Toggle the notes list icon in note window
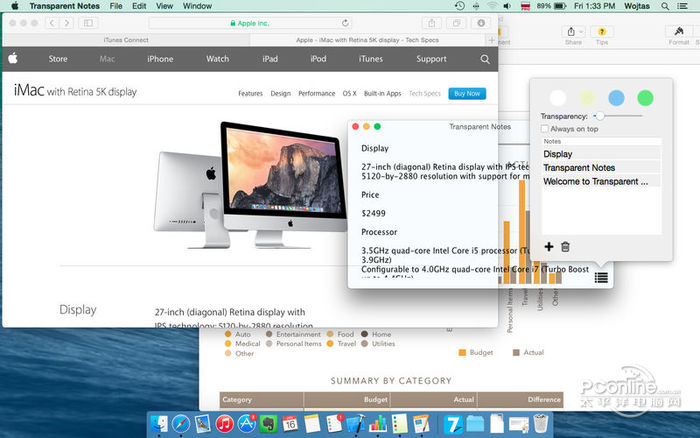700x438 pixels. pyautogui.click(x=601, y=278)
